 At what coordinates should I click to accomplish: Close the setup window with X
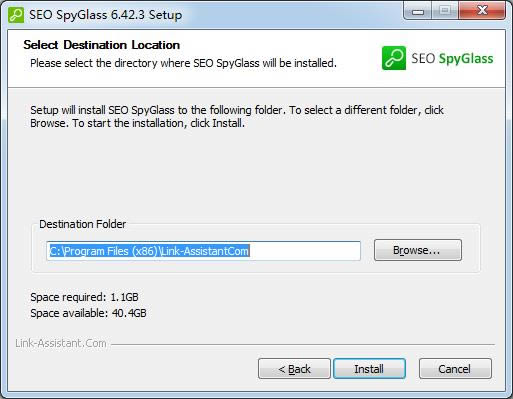[x=482, y=11]
